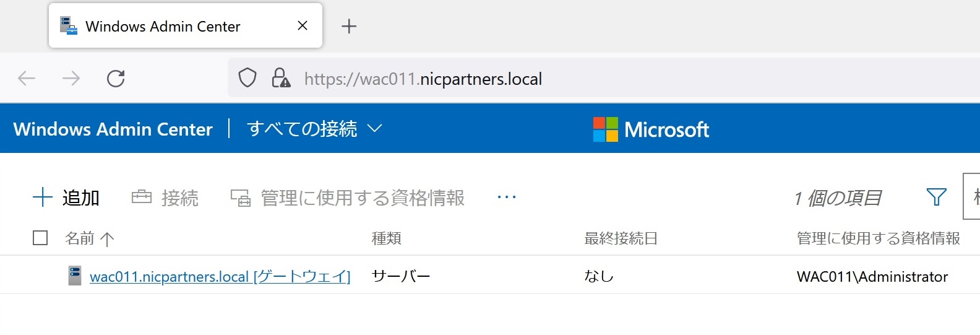The image size is (980, 335).
Task: Open a new browser tab with plus
Action: pos(349,26)
